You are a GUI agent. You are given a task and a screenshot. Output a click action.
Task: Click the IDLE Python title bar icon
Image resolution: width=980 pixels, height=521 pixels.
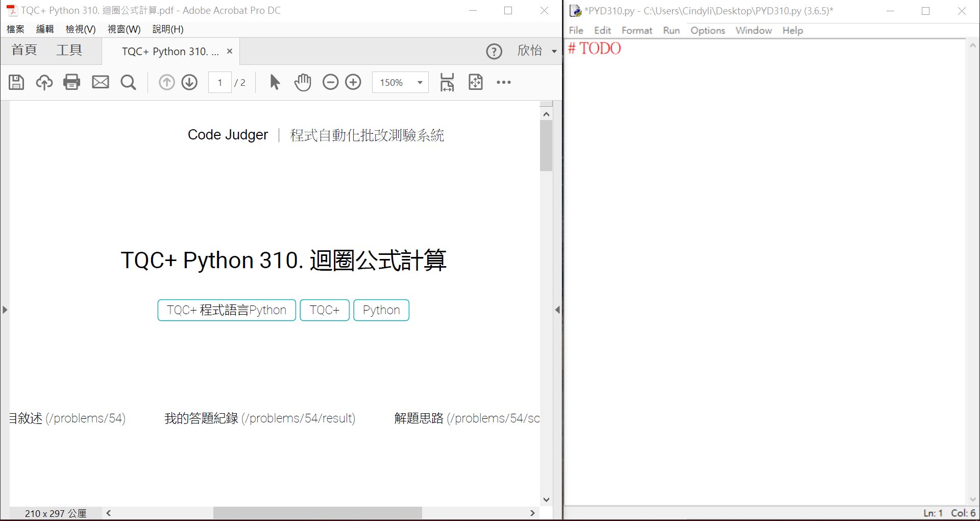(576, 11)
